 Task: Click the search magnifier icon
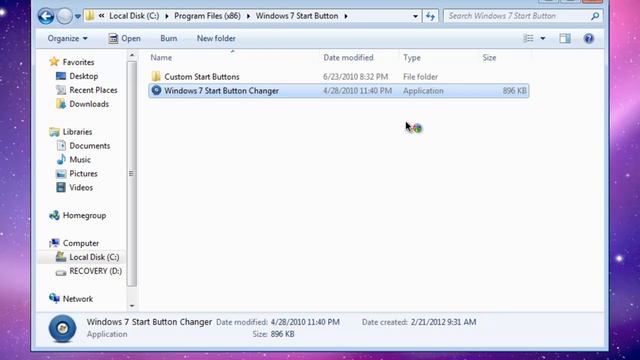pyautogui.click(x=595, y=16)
